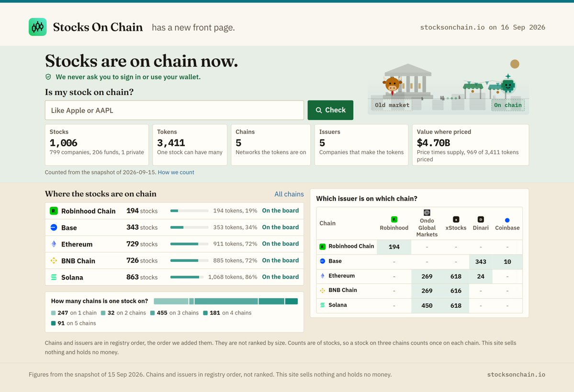Click the Ethereum diamond icon in the chains list
Viewport: 574px width, 392px height.
[x=54, y=244]
